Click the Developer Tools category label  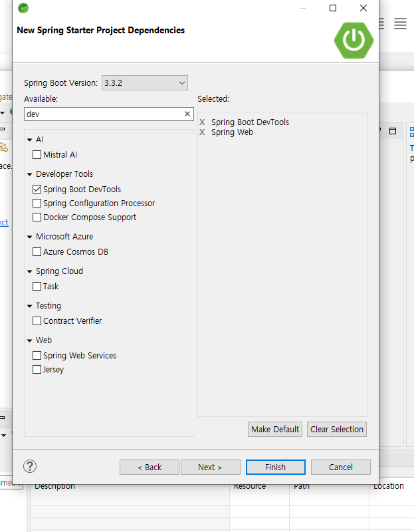coord(64,174)
